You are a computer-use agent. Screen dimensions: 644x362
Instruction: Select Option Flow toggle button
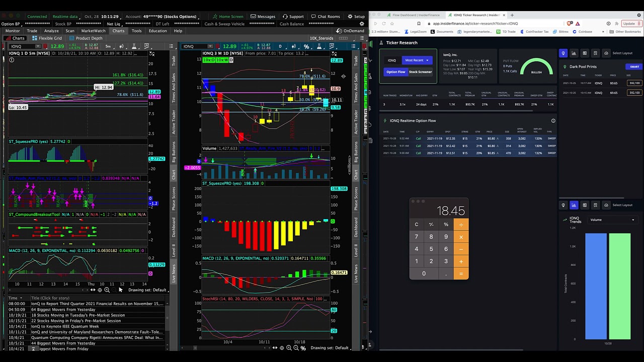tap(395, 72)
